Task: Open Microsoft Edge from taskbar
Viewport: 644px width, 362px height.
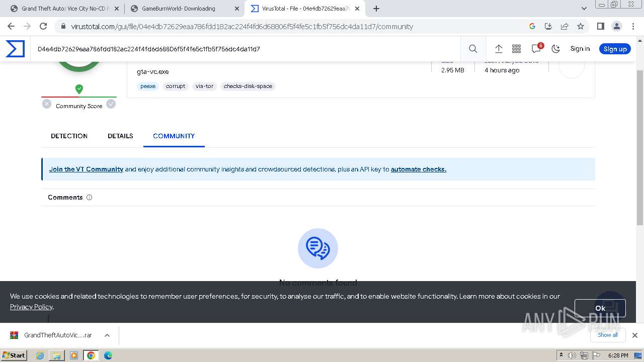Action: 108,355
